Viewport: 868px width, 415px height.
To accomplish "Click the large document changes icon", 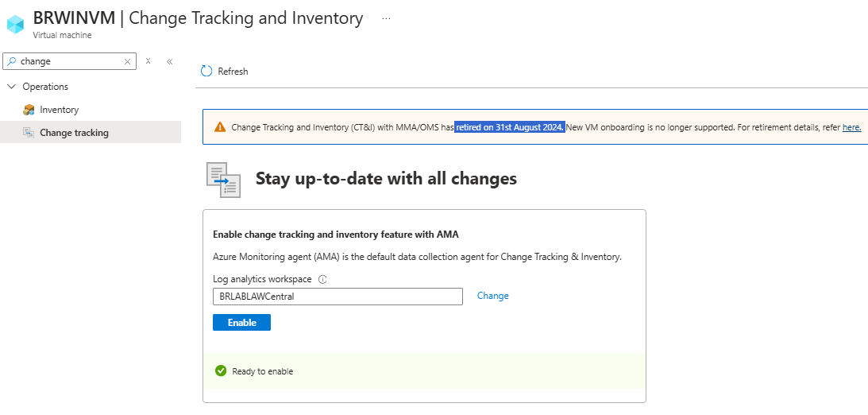I will tap(223, 180).
